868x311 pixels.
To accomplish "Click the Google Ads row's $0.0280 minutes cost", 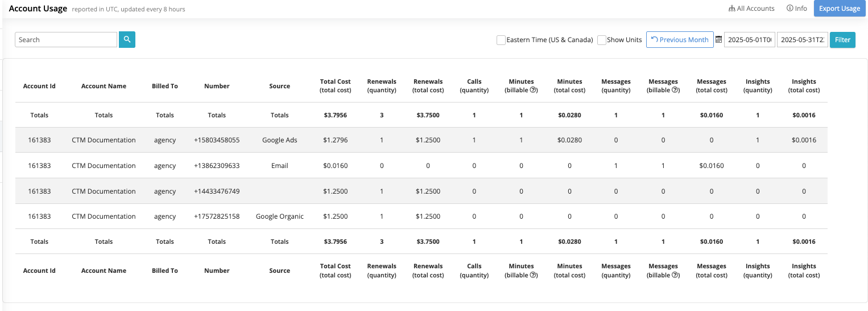I will (x=569, y=140).
